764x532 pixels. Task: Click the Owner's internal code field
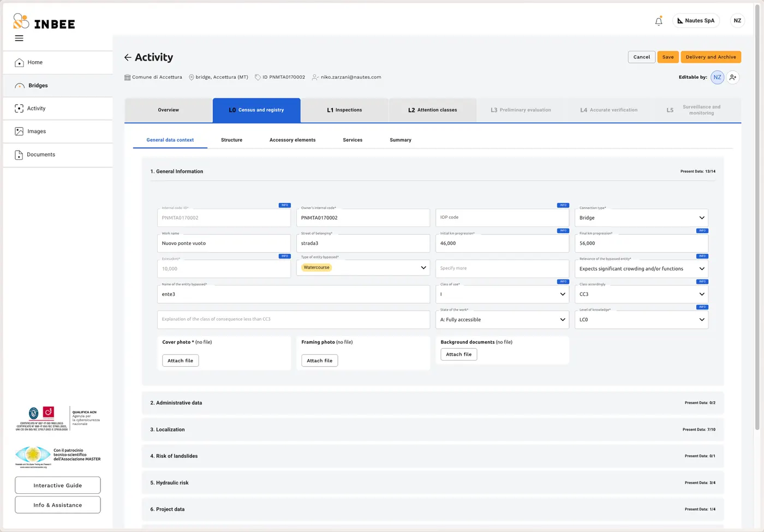363,218
